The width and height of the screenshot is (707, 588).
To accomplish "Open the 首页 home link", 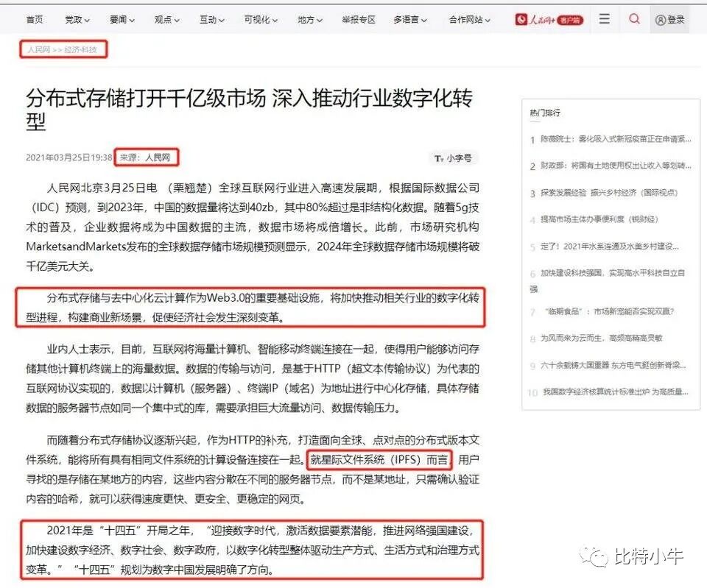I will 35,19.
